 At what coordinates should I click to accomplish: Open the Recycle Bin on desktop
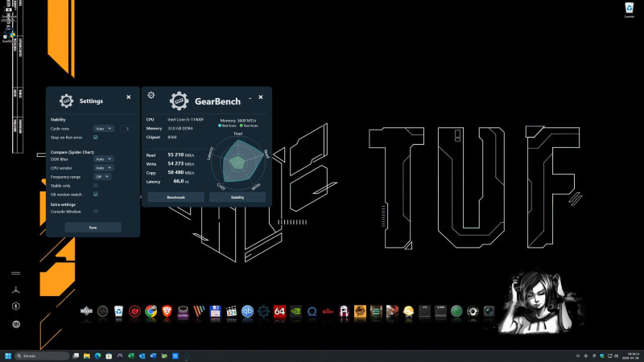[x=630, y=9]
